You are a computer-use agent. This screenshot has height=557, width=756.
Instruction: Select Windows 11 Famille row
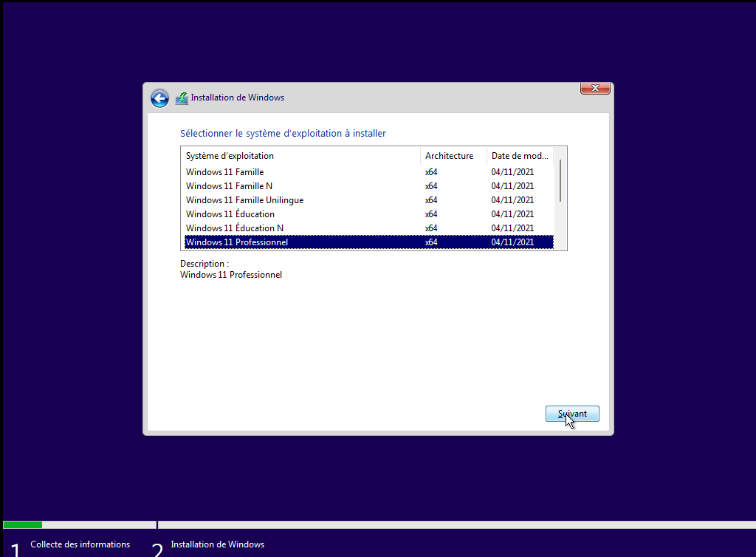(369, 172)
